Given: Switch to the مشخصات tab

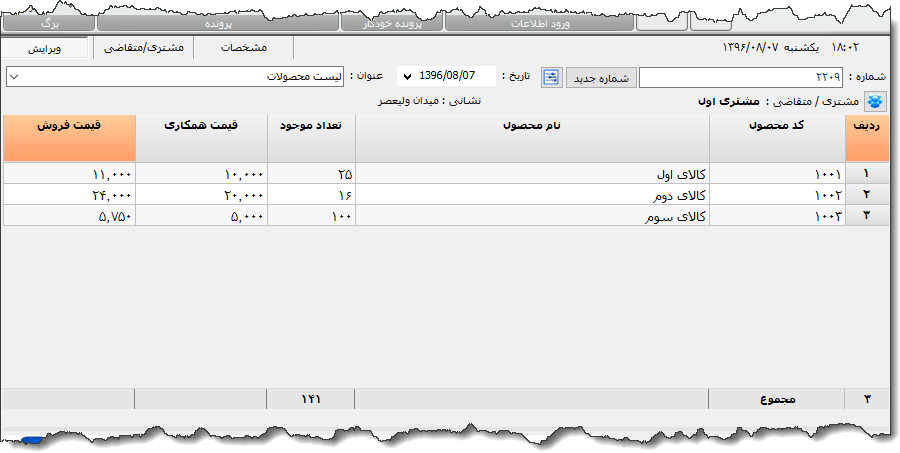Looking at the screenshot, I should pos(243,47).
